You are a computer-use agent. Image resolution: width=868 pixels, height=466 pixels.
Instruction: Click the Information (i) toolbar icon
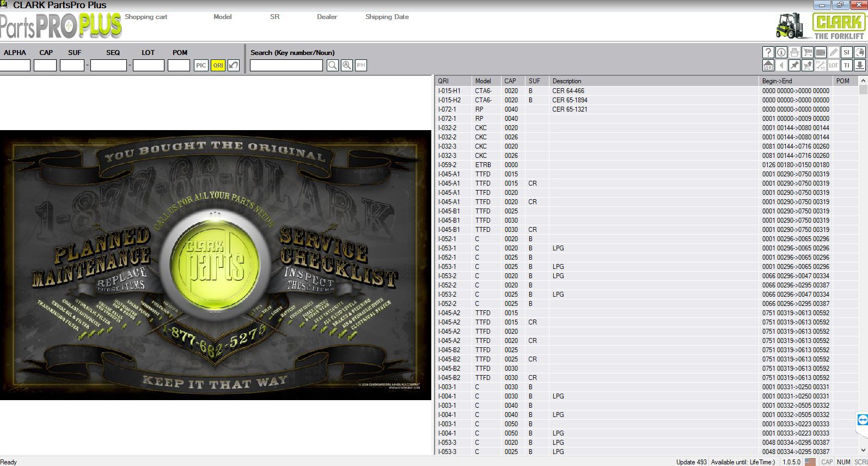781,52
